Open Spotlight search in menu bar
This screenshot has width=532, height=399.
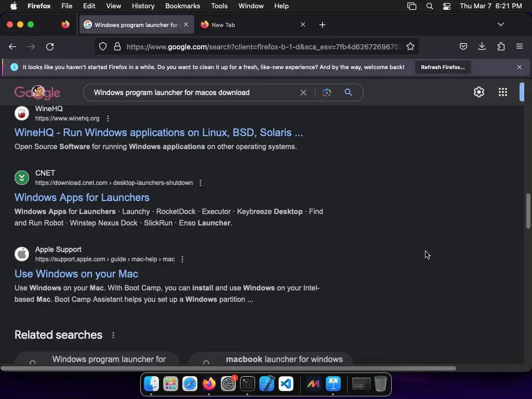[x=430, y=6]
